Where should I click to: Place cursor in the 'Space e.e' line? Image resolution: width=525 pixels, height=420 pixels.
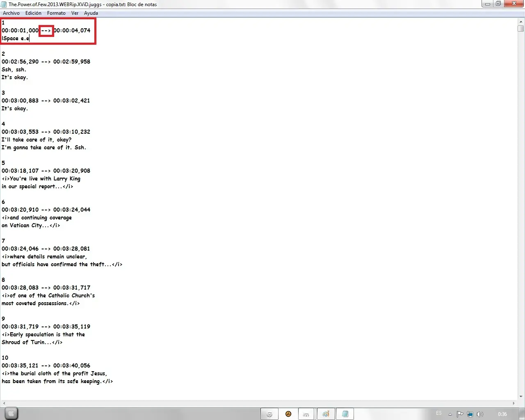(x=16, y=38)
